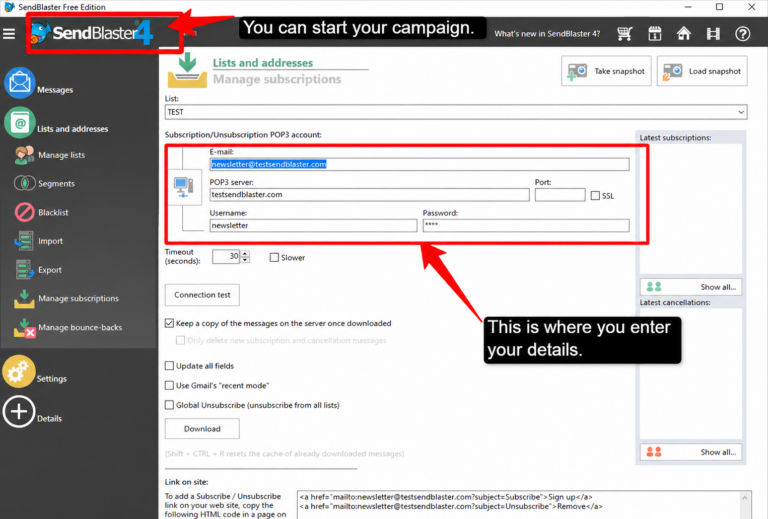Viewport: 768px width, 519px height.
Task: Click the Port field
Action: [560, 194]
